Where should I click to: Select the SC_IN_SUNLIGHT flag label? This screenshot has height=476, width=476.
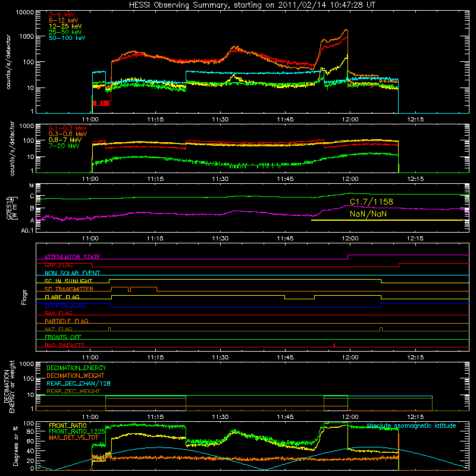pos(68,281)
